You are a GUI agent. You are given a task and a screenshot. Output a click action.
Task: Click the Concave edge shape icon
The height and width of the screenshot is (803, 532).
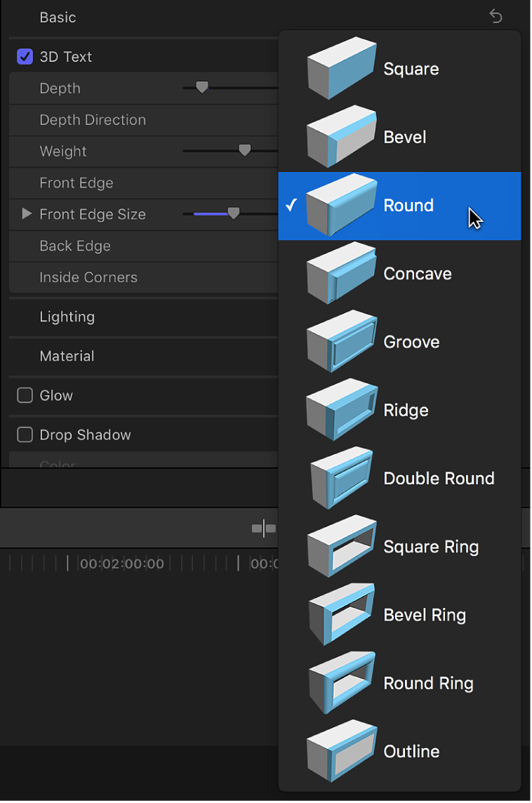342,274
